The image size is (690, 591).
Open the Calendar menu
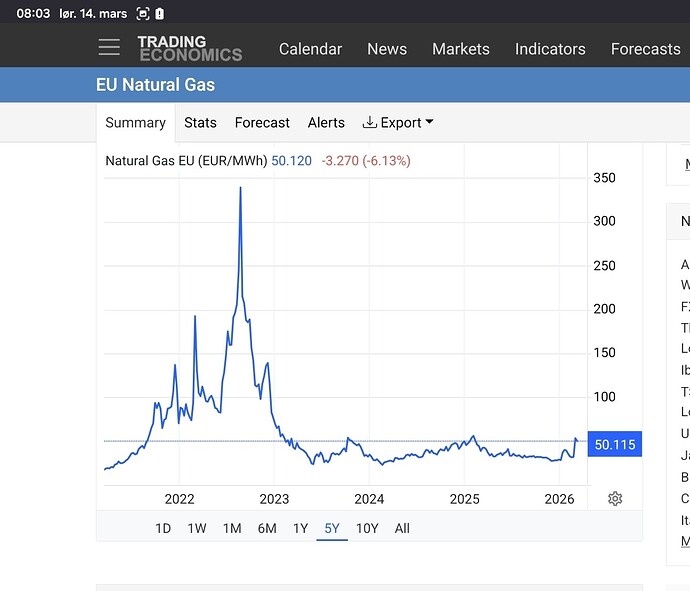[x=310, y=49]
